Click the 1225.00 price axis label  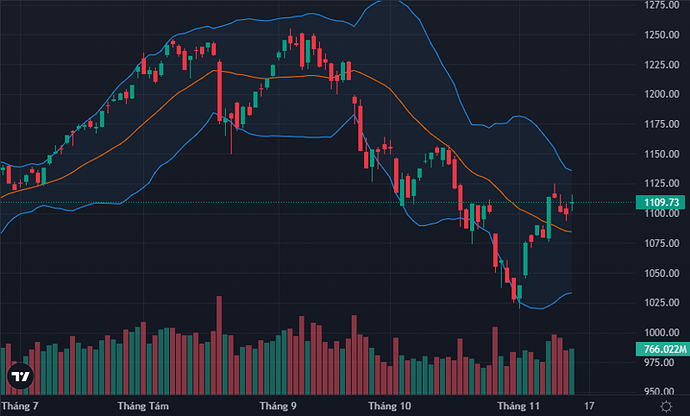click(663, 65)
